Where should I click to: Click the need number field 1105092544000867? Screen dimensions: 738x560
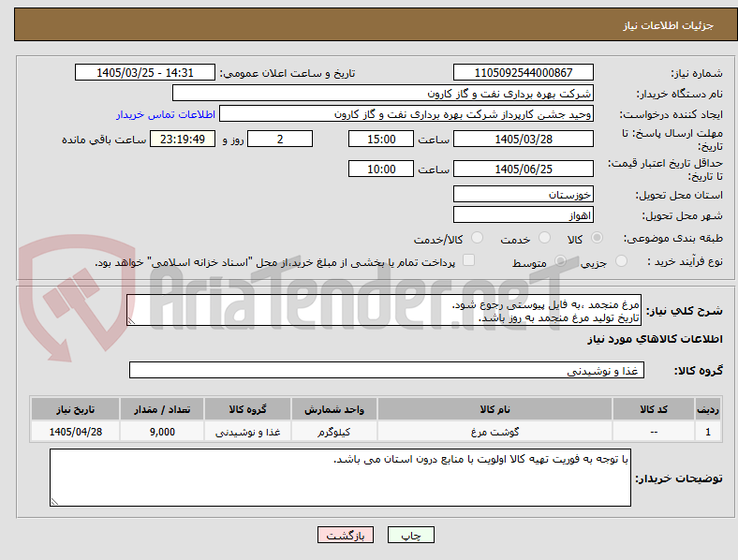point(524,72)
